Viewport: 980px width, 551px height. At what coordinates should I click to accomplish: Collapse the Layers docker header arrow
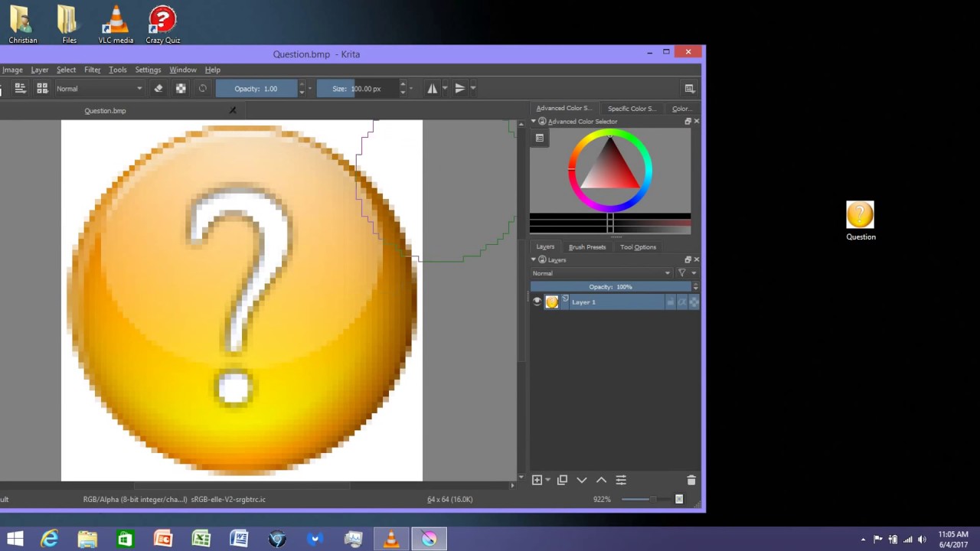pyautogui.click(x=533, y=259)
